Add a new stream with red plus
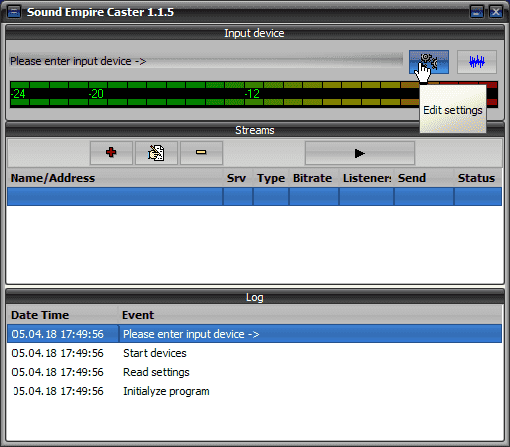 (x=111, y=153)
